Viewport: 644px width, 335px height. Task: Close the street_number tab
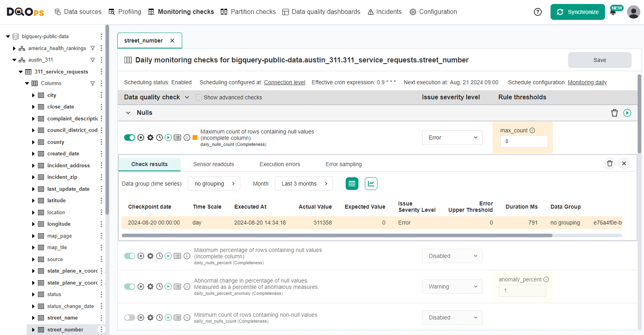coord(172,41)
